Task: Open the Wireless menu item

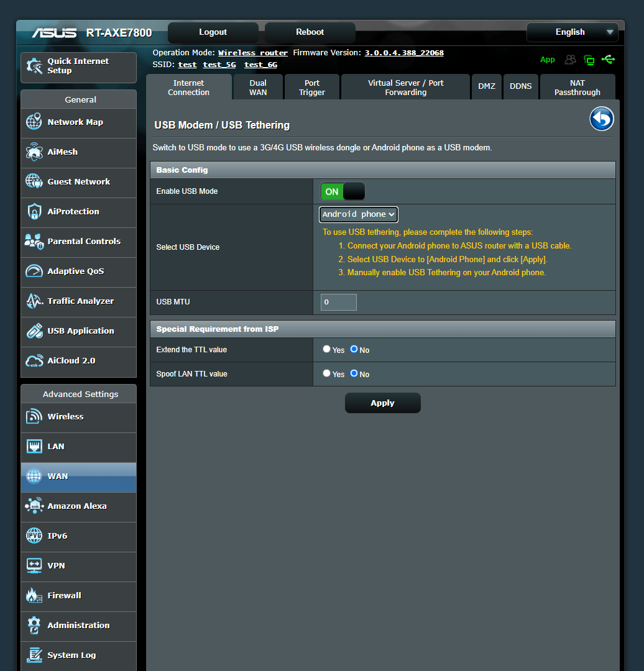Action: coord(79,418)
